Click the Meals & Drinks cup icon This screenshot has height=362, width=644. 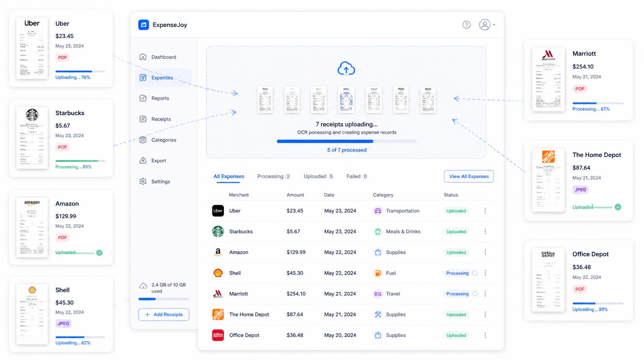(378, 232)
